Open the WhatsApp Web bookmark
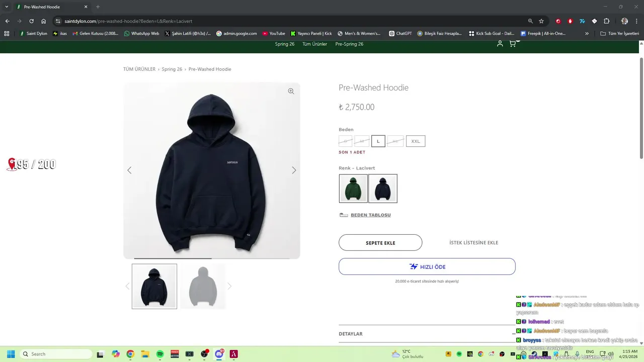 (x=141, y=34)
